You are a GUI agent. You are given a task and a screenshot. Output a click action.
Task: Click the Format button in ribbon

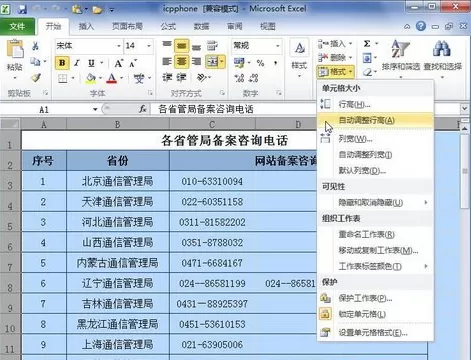[x=335, y=71]
